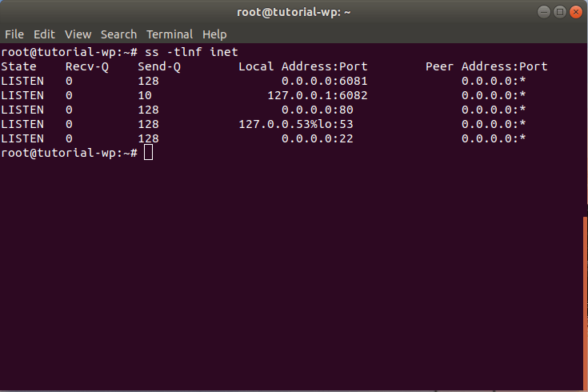
Task: Minimize the terminal window
Action: [x=544, y=12]
